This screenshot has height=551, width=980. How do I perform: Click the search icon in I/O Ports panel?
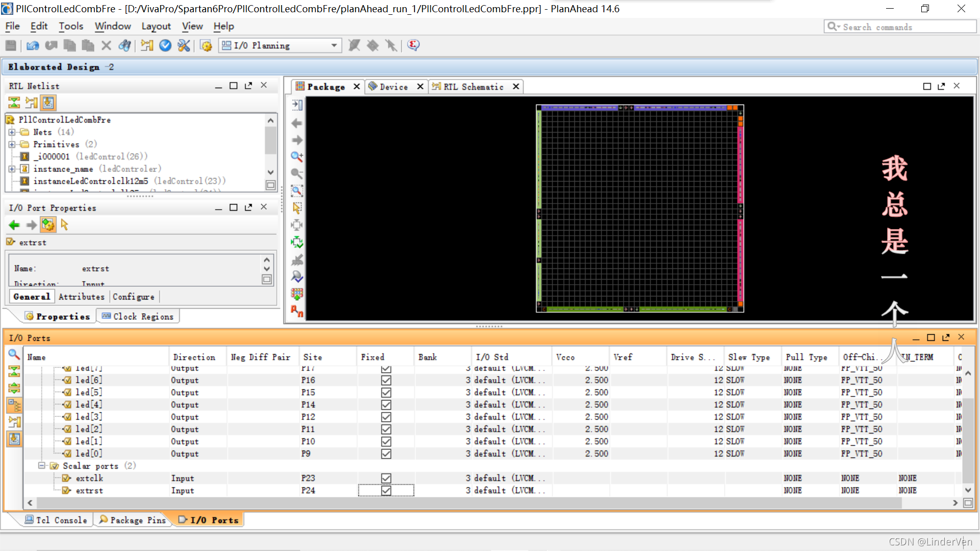(x=14, y=354)
